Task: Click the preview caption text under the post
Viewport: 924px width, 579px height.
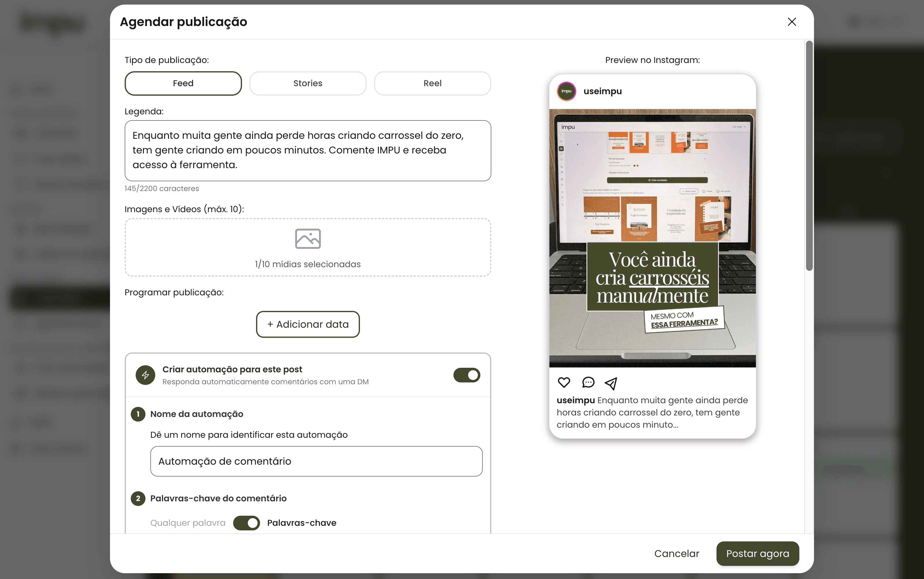Action: coord(652,412)
